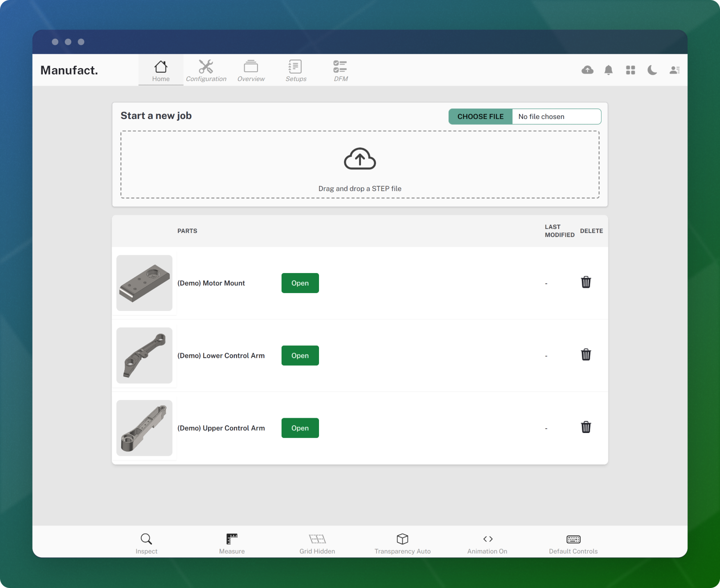Screen dimensions: 720x588
Task: Toggle dark mode moon icon
Action: click(x=652, y=70)
